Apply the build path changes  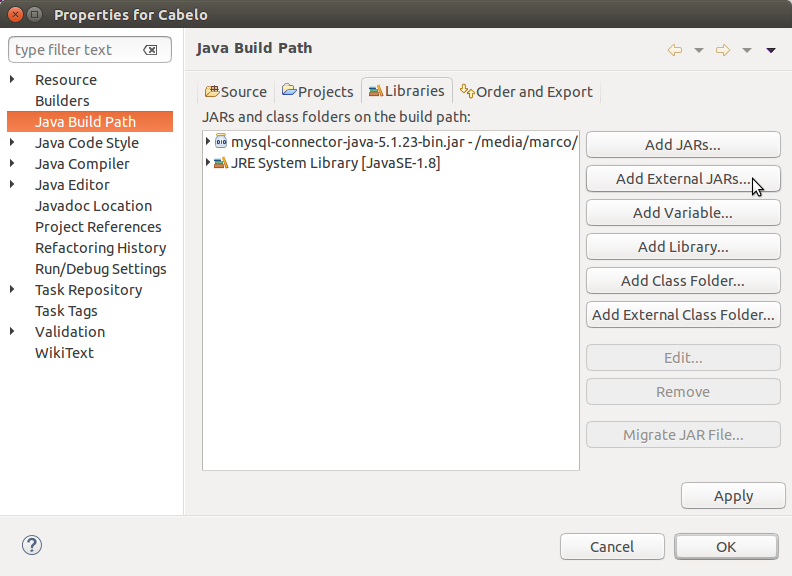tap(733, 496)
